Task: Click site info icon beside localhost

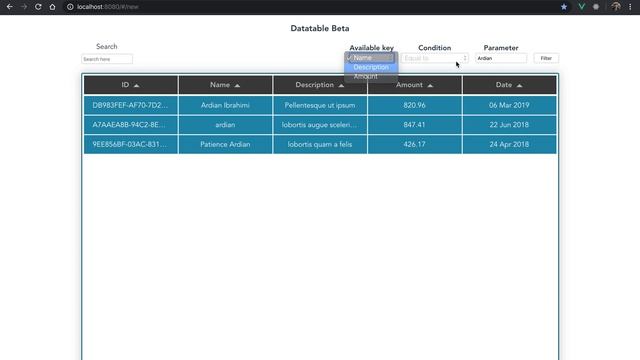Action: coord(70,7)
